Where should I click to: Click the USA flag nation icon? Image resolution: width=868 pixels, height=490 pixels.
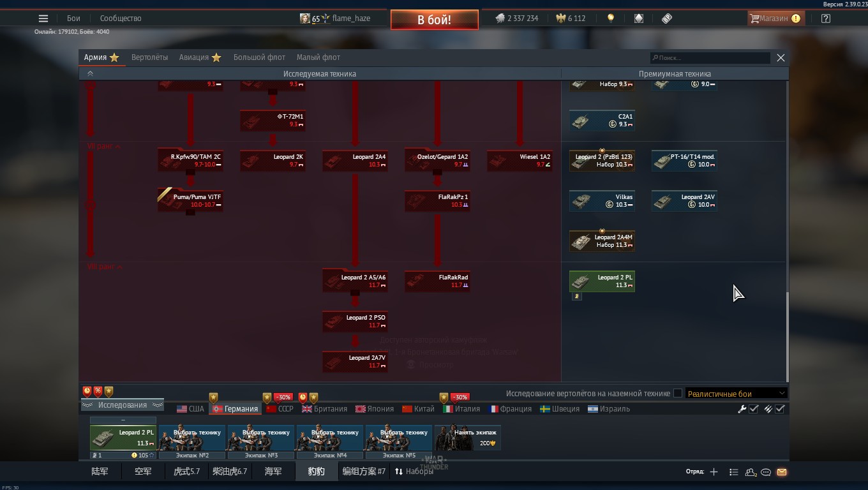182,409
